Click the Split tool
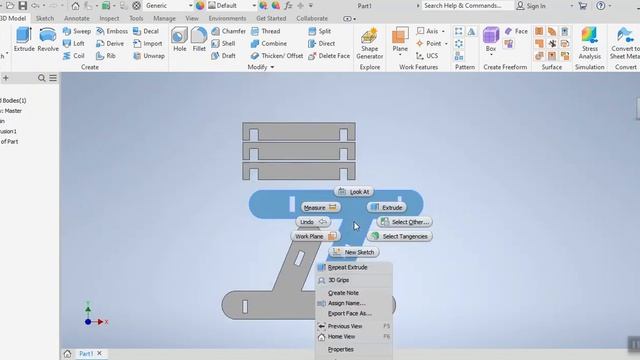Screen dimensions: 640x360 coord(320,31)
